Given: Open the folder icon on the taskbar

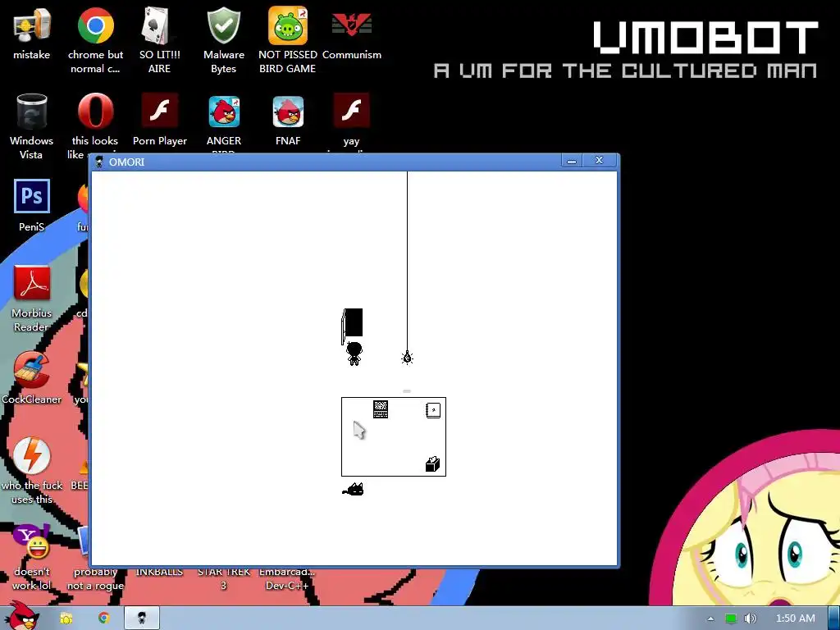Looking at the screenshot, I should 66,619.
